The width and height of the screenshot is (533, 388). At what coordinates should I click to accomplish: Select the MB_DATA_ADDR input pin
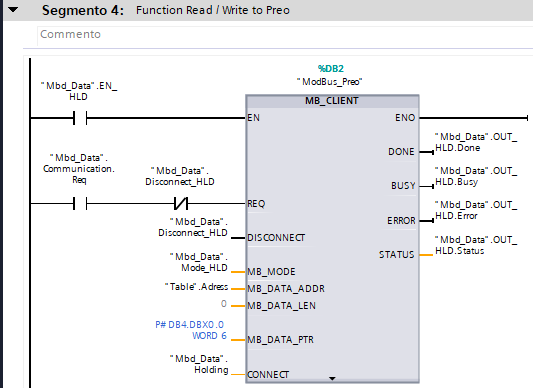(x=286, y=289)
